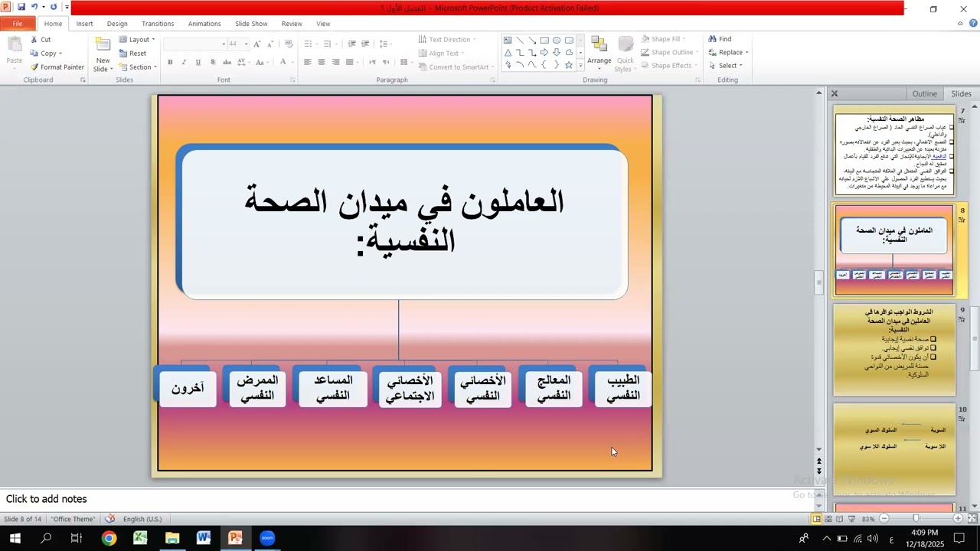Open the Layout dropdown
This screenshot has width=980, height=551.
click(137, 40)
